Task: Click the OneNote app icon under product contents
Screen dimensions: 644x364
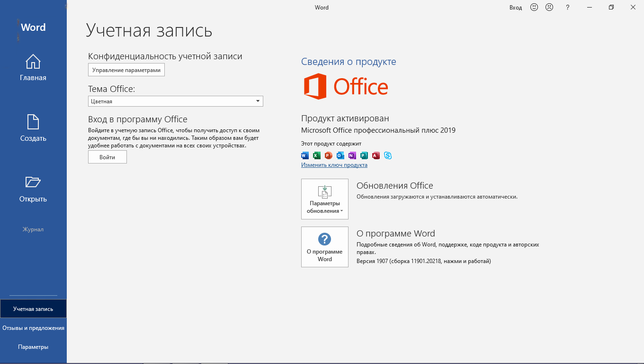Action: pos(352,155)
